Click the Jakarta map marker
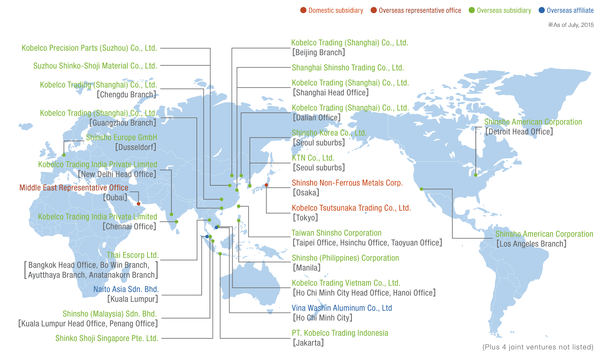The width and height of the screenshot is (616, 364). point(220,254)
